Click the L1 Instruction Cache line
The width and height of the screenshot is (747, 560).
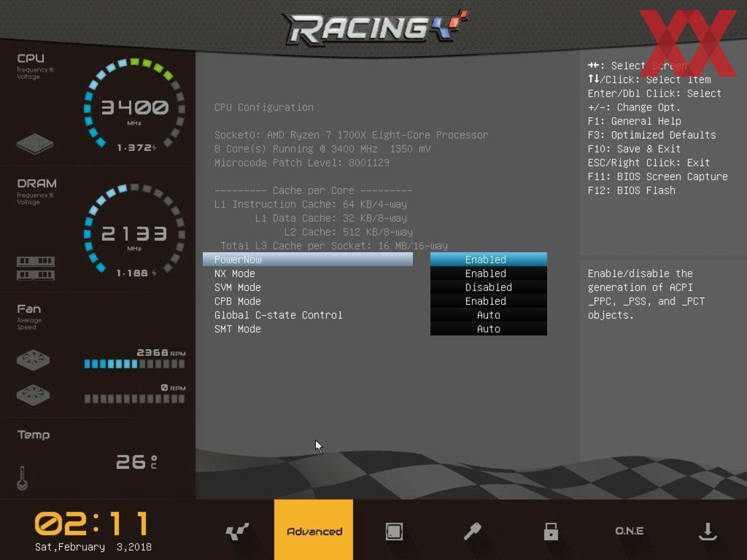tap(310, 204)
